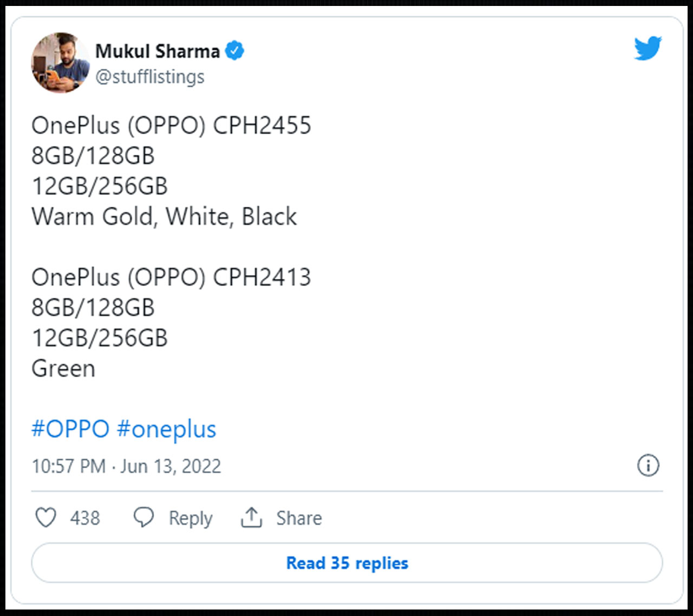Image resolution: width=693 pixels, height=616 pixels.
Task: Like the tweet with the heart icon
Action: pos(45,517)
